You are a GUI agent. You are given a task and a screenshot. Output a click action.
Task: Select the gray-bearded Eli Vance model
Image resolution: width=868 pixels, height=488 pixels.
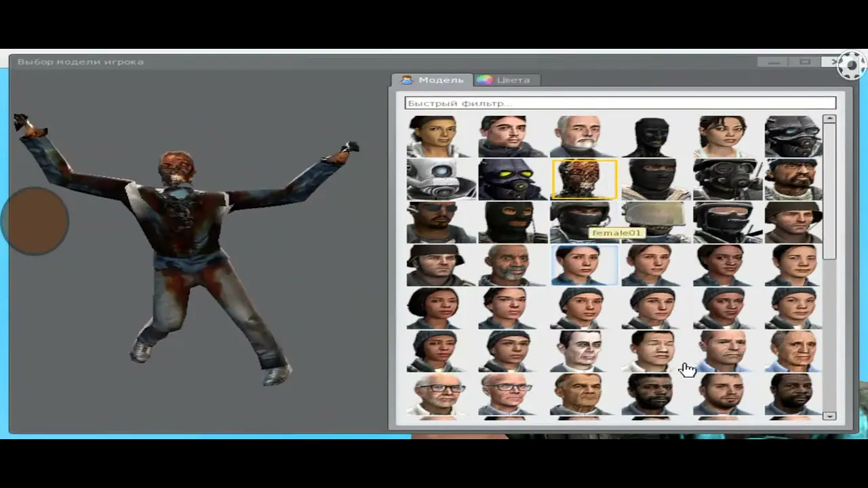[513, 266]
